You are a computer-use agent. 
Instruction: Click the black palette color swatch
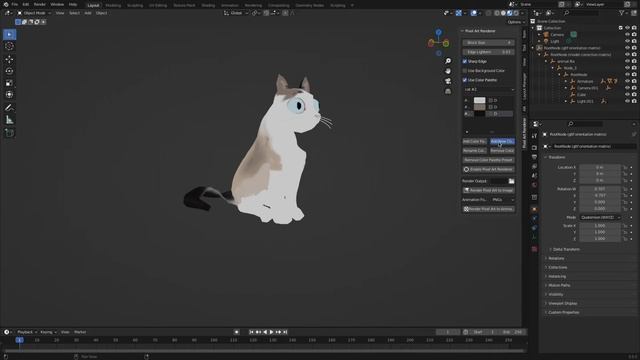pyautogui.click(x=480, y=114)
